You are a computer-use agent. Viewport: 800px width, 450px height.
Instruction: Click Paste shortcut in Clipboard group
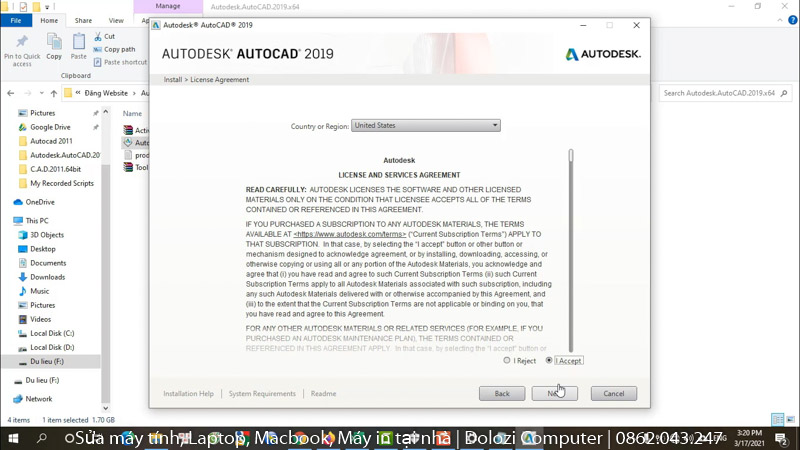tap(120, 62)
